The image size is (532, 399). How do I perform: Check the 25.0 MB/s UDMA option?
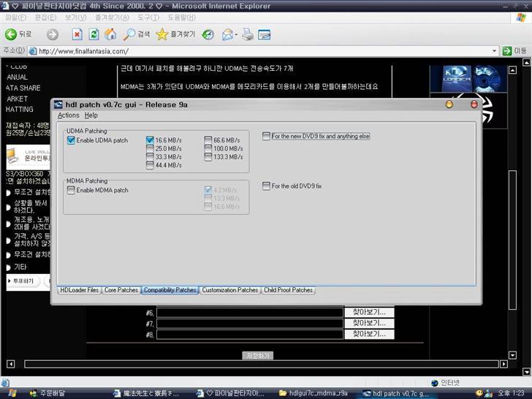pos(150,148)
